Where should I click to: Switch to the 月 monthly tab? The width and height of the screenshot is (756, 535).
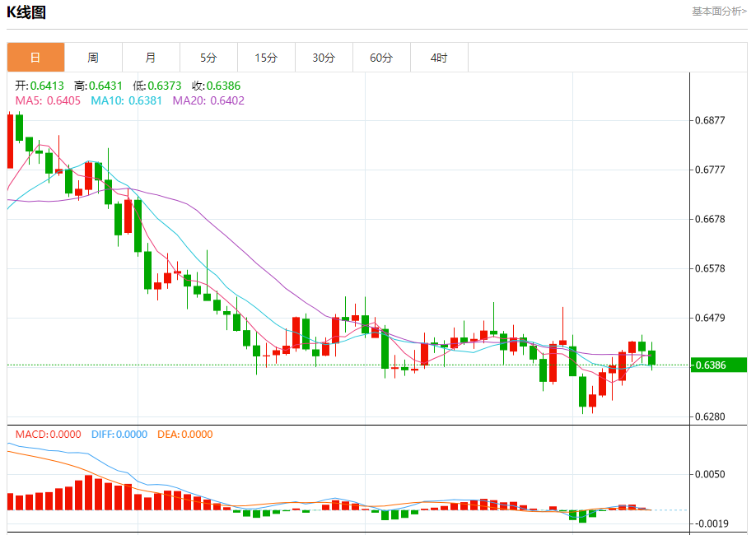tap(151, 58)
